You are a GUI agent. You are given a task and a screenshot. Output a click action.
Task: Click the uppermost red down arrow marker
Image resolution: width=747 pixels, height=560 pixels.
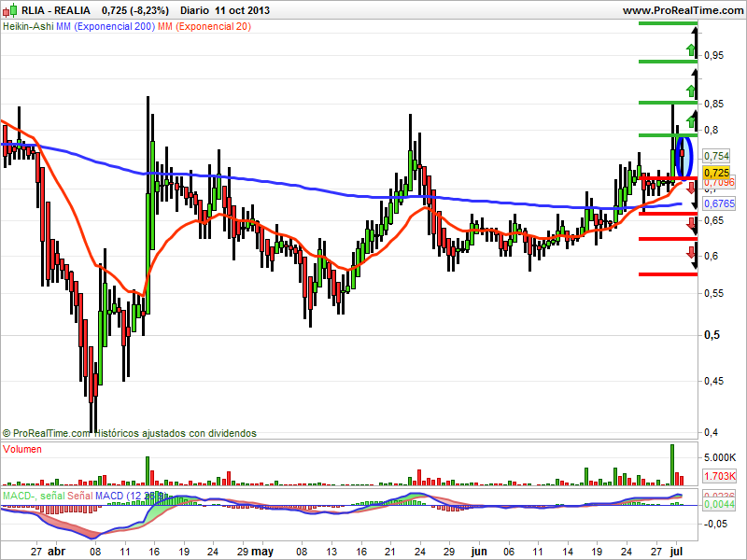point(691,189)
